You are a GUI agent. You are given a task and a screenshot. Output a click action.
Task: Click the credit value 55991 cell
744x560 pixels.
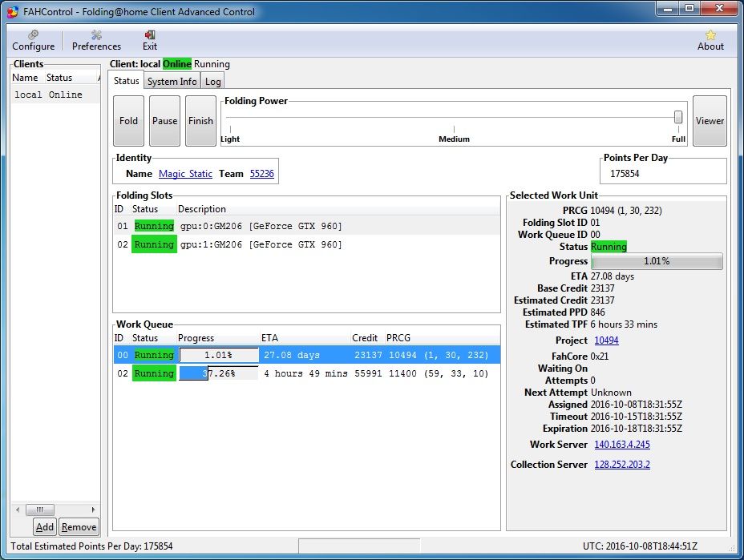(x=368, y=373)
